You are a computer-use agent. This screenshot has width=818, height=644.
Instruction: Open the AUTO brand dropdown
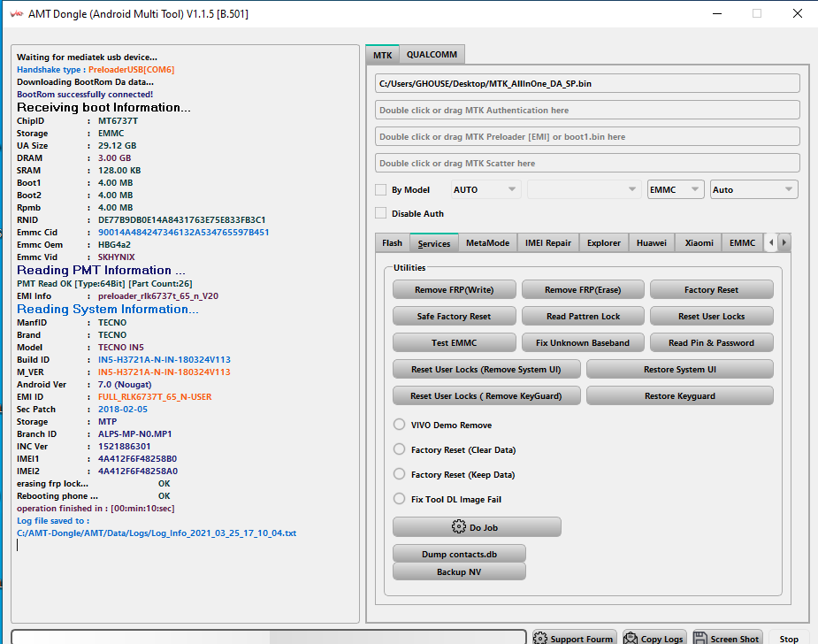coord(485,189)
